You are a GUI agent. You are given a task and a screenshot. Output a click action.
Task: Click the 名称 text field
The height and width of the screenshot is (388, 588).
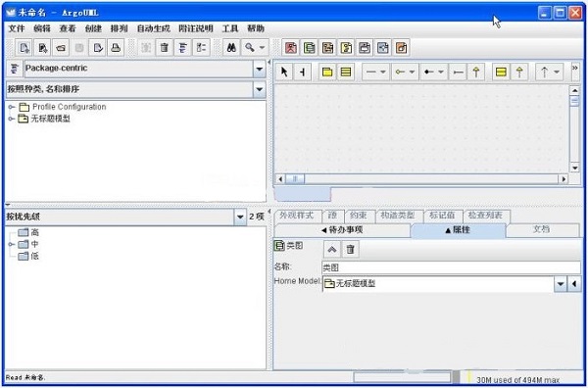[452, 267]
